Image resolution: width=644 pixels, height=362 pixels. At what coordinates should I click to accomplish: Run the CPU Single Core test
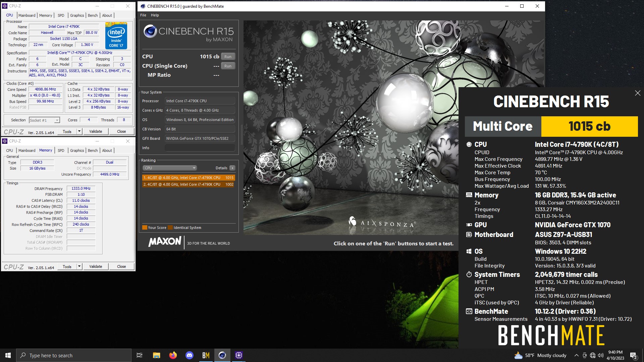(228, 66)
